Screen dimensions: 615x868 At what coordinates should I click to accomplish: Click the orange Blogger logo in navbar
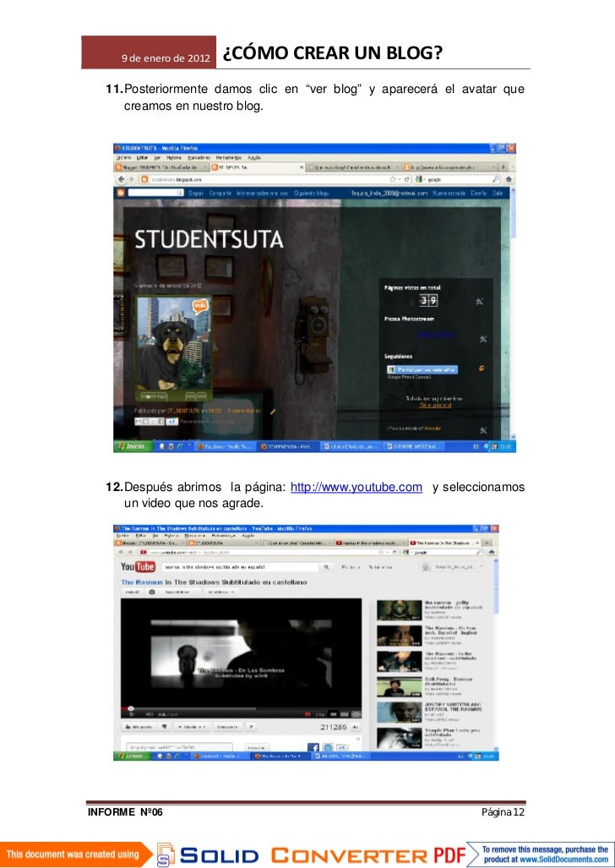120,193
